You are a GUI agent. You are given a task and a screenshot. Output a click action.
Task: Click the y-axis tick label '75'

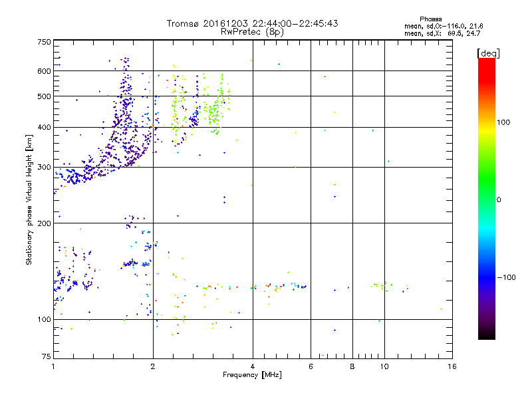tap(47, 356)
